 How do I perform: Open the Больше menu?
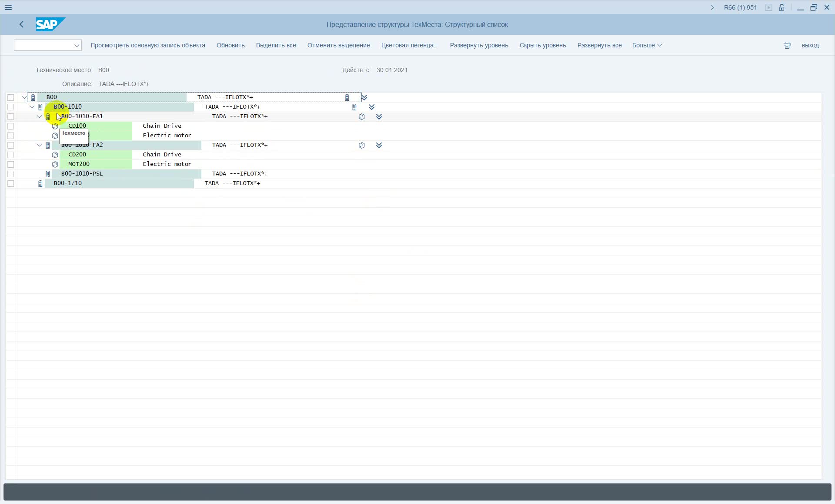pos(647,45)
